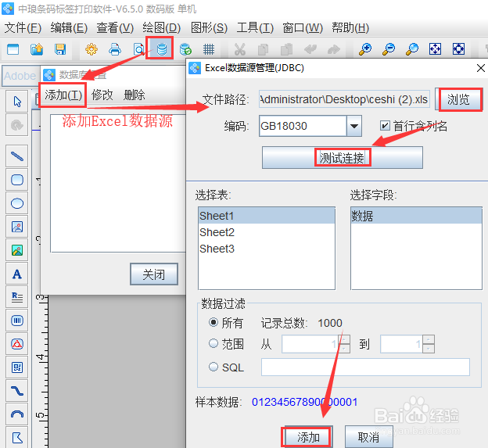Select the text tool letter A

pos(16,274)
